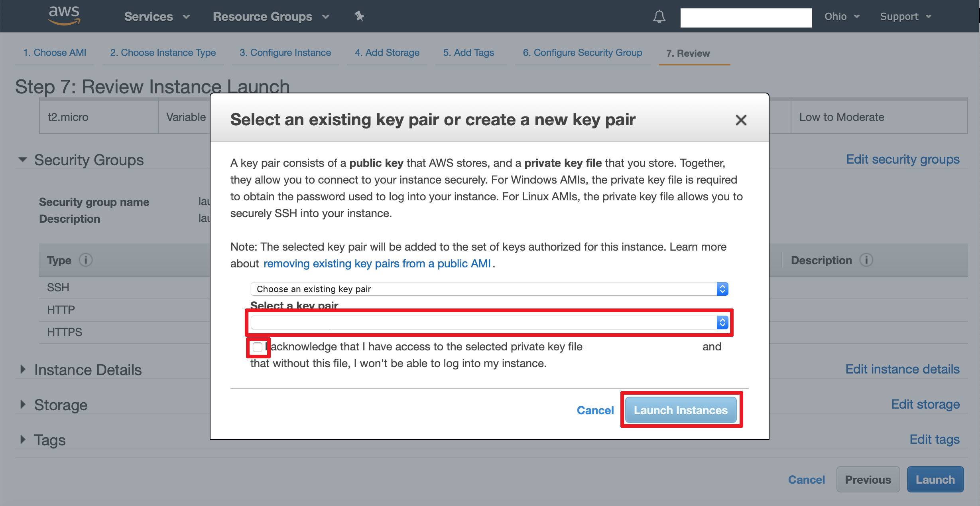Open the notifications bell icon
Image resolution: width=980 pixels, height=506 pixels.
659,17
